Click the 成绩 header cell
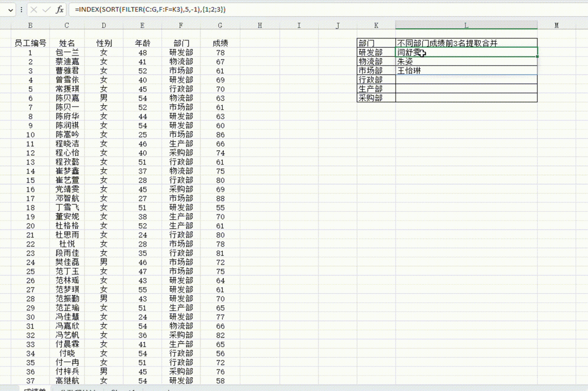 220,43
